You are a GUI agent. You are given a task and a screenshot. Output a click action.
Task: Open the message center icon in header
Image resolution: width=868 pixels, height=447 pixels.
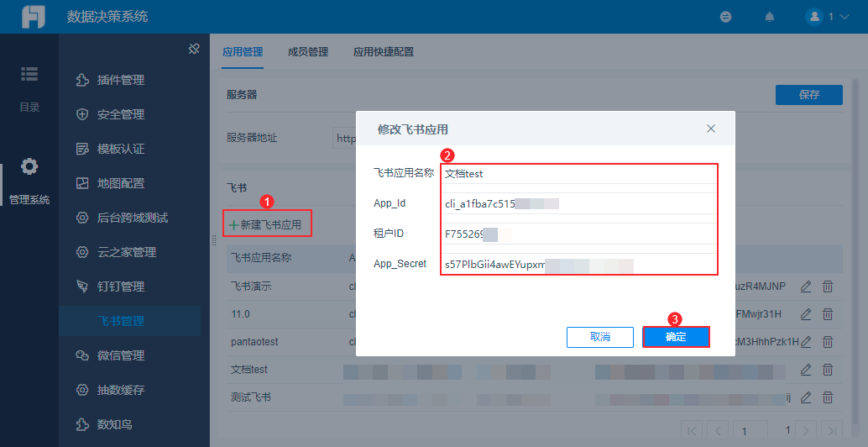[x=726, y=17]
